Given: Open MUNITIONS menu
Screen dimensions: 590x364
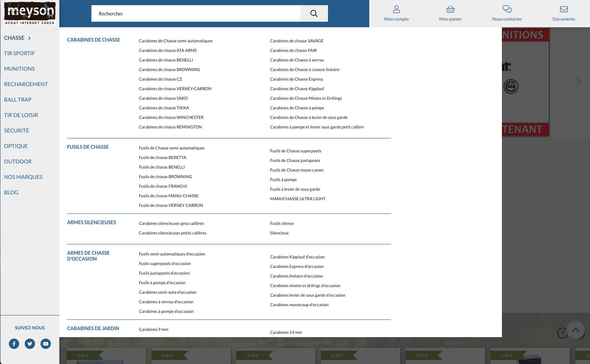Looking at the screenshot, I should click(x=20, y=69).
